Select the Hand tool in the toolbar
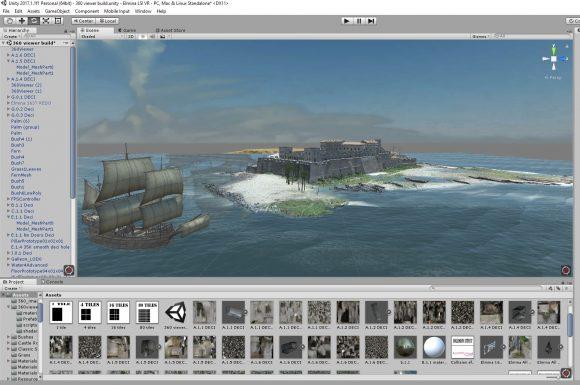This screenshot has width=580, height=385. click(10, 21)
